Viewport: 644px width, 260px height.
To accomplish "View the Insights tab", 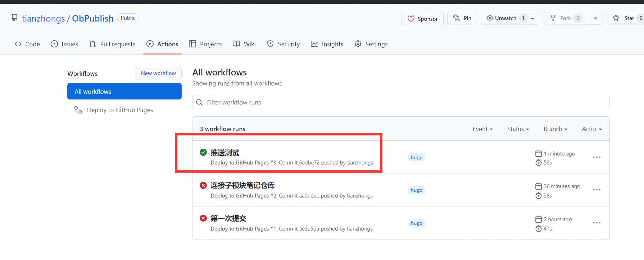I will [327, 44].
